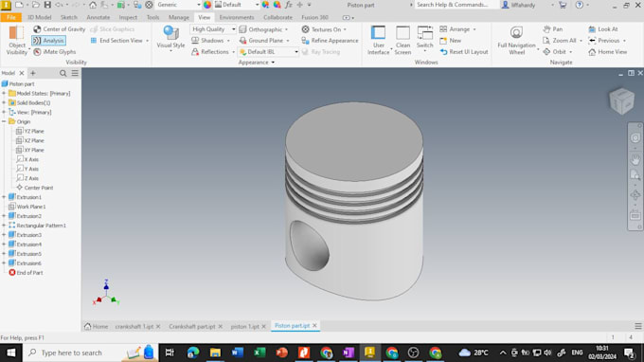
Task: Switch to Annotate ribbon tab
Action: click(x=98, y=18)
